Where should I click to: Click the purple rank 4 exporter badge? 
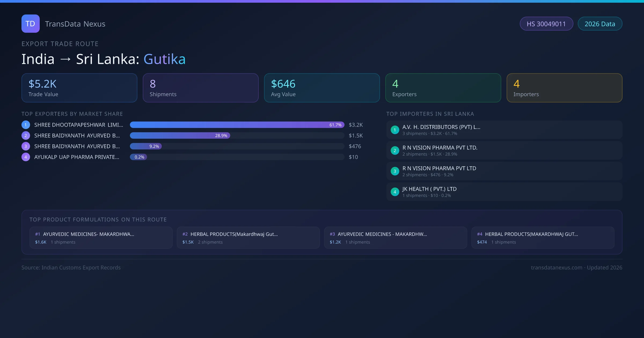pyautogui.click(x=26, y=157)
